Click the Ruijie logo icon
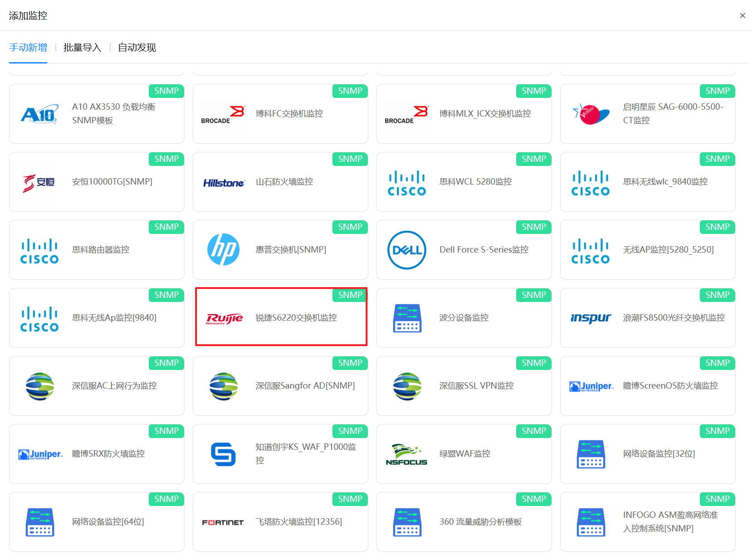This screenshot has height=560, width=752. (x=225, y=319)
